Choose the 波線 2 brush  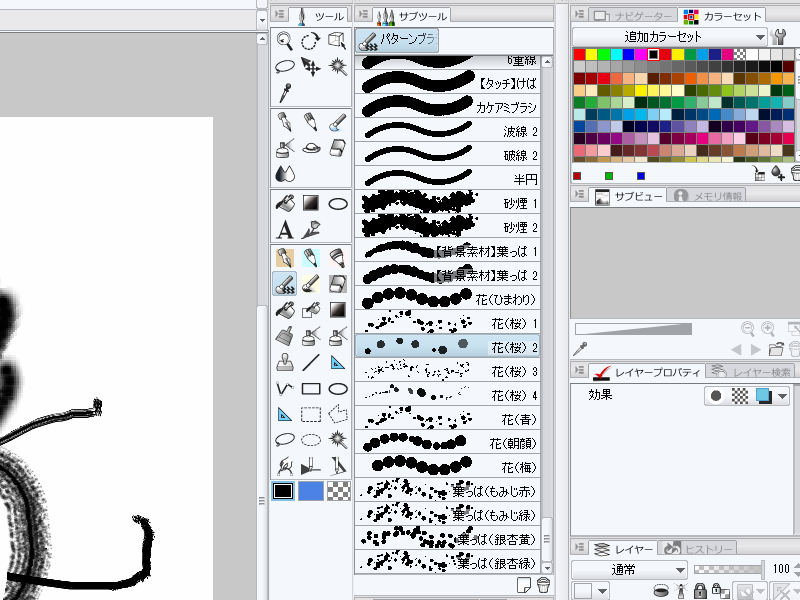(447, 131)
